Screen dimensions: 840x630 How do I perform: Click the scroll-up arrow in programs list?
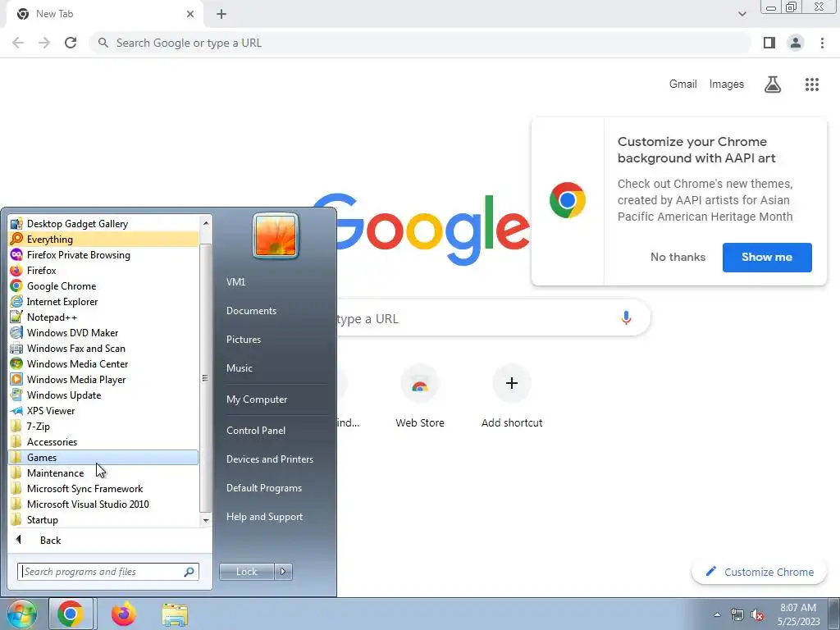tap(205, 221)
